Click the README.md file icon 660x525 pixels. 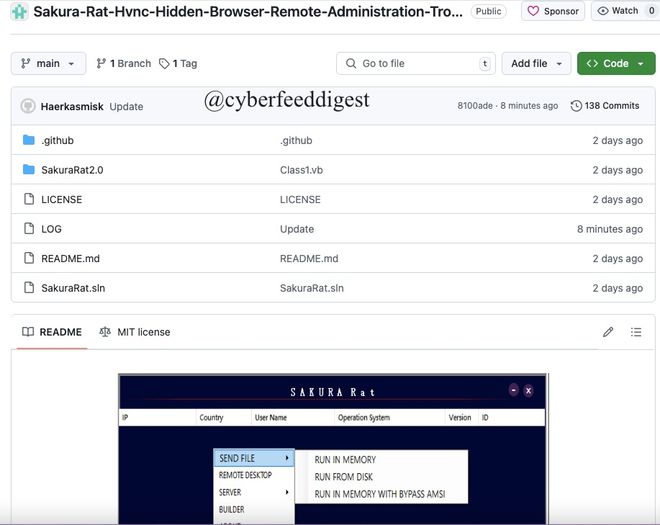click(29, 258)
